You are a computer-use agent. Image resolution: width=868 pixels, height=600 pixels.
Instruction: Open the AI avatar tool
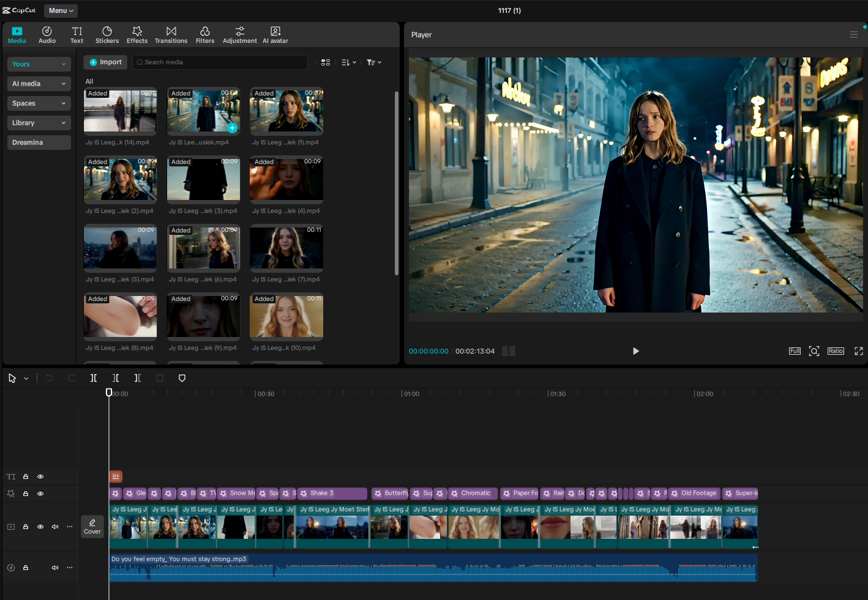(x=275, y=35)
